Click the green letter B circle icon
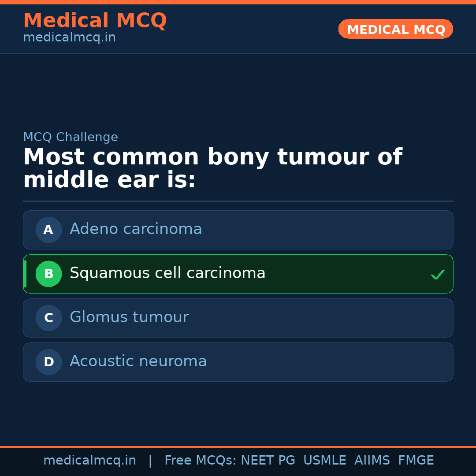476x476 pixels. (48, 274)
